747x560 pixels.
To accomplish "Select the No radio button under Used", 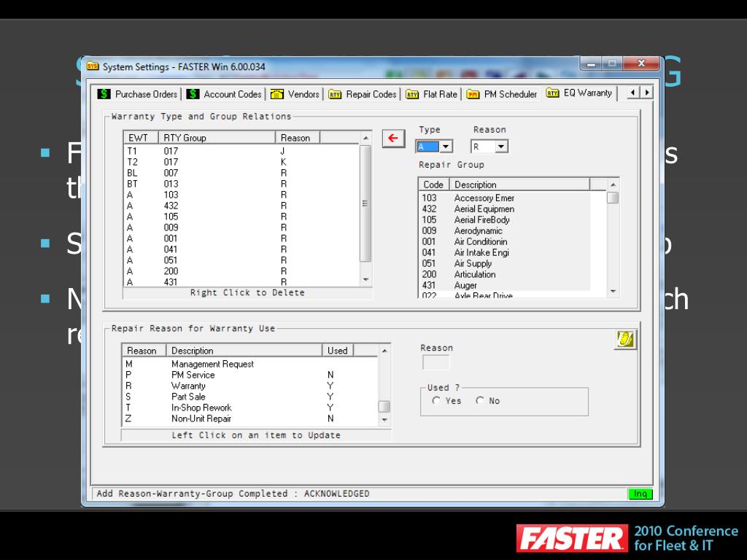I will click(x=480, y=400).
